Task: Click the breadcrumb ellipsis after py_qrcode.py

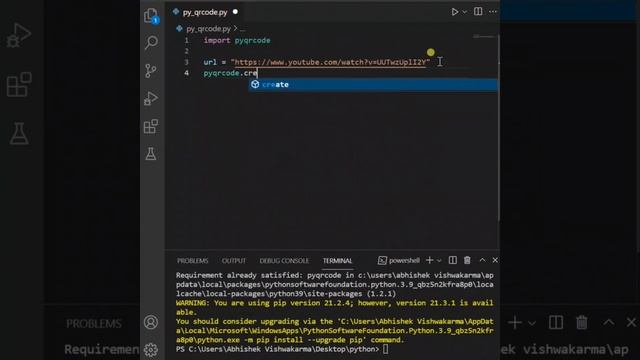Action: coord(243,29)
